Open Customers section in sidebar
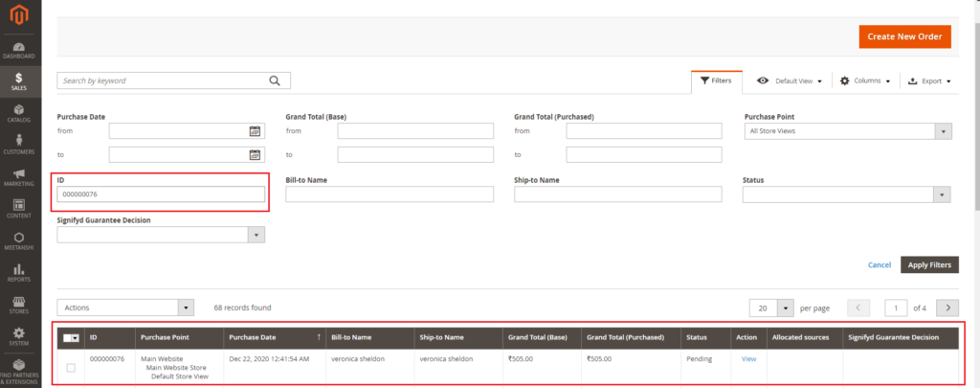Screen dimensions: 980x388 (19, 145)
